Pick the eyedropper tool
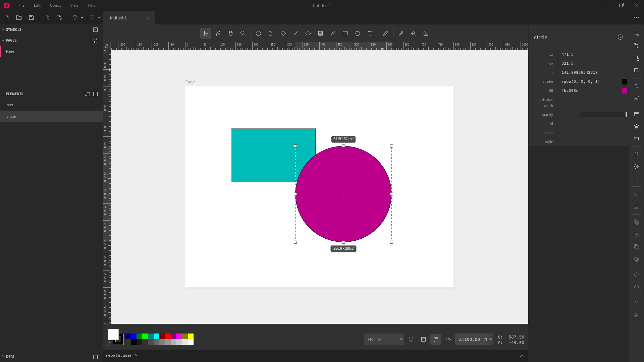Screen dimensions: 644x362 (401, 34)
